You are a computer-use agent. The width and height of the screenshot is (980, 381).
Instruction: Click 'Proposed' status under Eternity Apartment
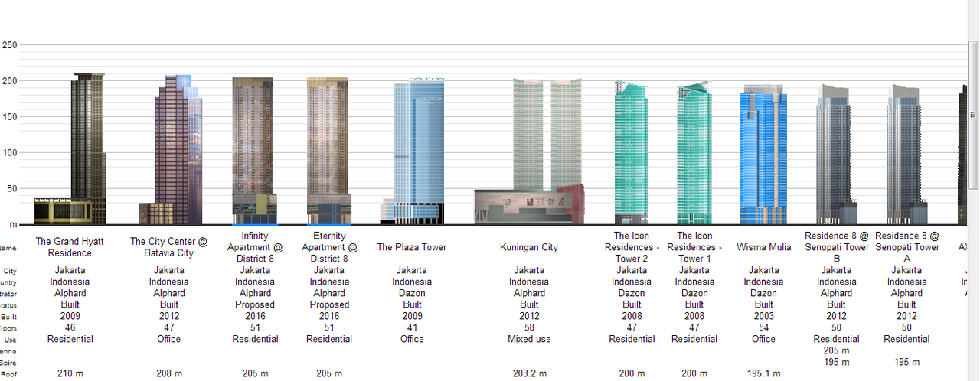point(329,304)
